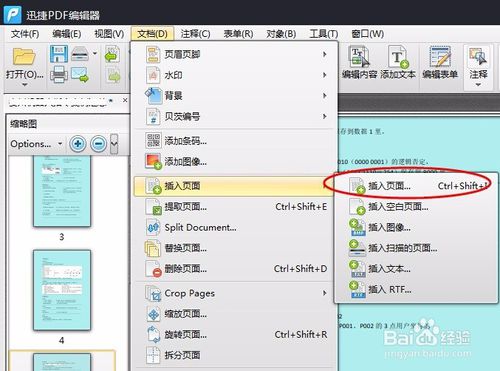Open the 对象(B) menu
500x371 pixels.
281,34
